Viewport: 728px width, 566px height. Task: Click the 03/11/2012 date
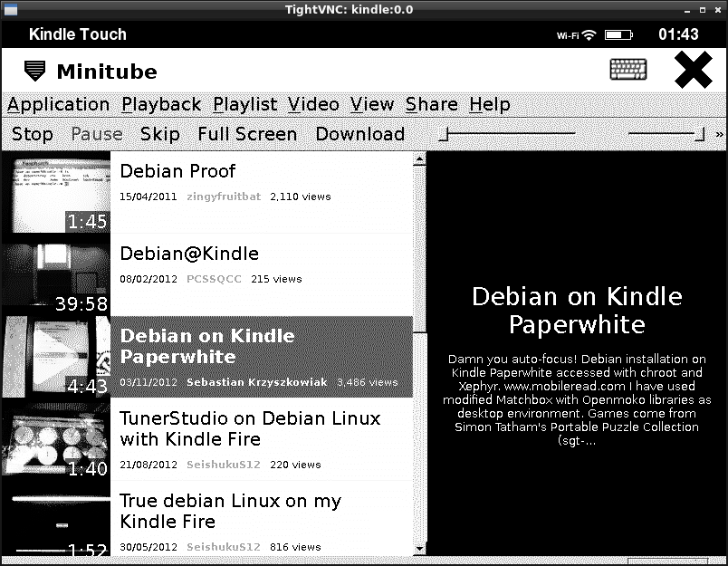click(x=148, y=382)
